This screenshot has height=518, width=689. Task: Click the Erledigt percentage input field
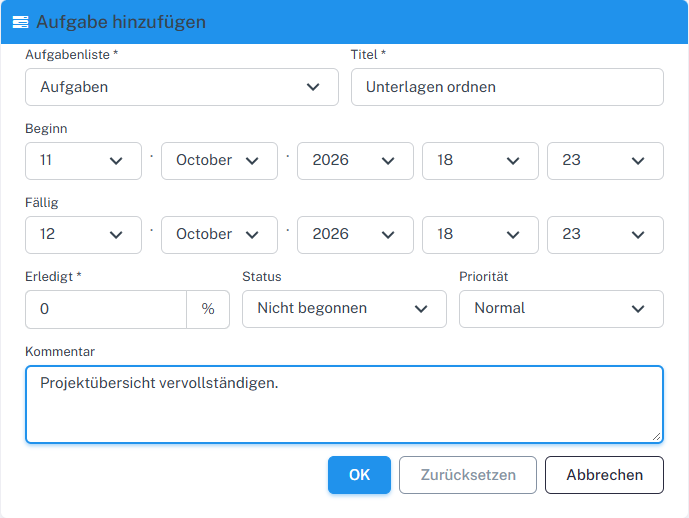pyautogui.click(x=106, y=309)
